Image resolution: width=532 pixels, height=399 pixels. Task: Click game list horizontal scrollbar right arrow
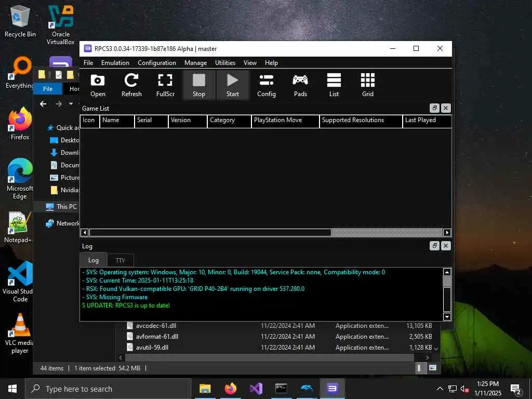(x=447, y=232)
